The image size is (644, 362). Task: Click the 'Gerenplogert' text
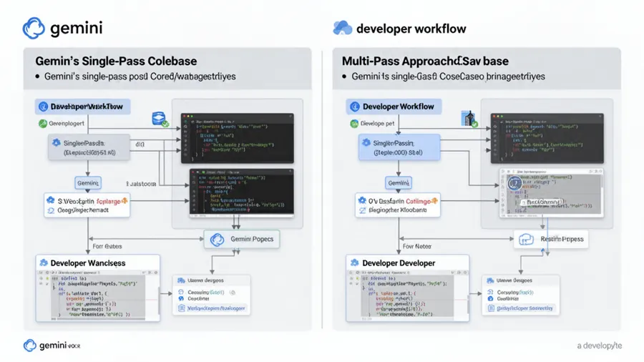(x=66, y=124)
